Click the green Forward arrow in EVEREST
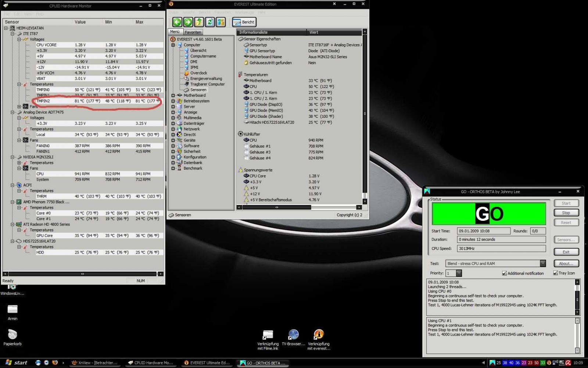 (x=188, y=22)
